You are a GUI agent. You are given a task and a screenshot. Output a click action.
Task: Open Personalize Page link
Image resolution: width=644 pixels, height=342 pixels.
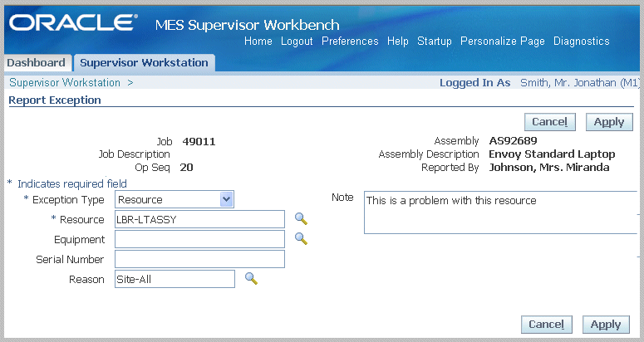point(502,41)
